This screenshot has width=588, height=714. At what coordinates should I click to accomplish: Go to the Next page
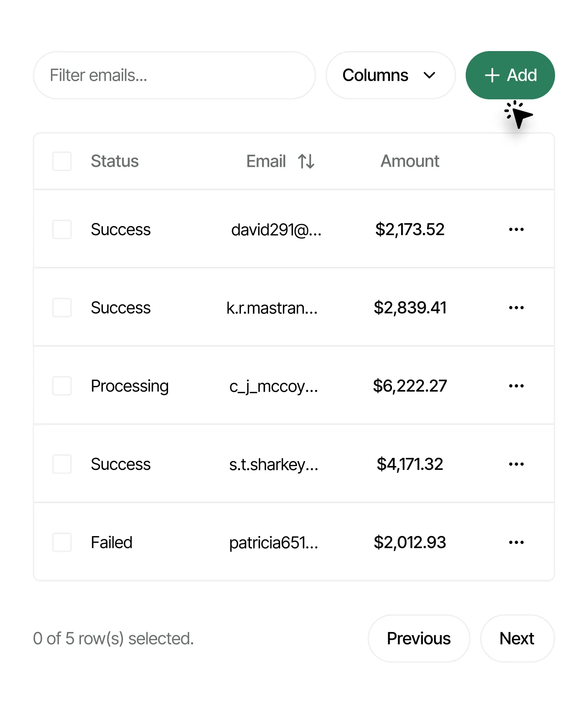click(517, 639)
